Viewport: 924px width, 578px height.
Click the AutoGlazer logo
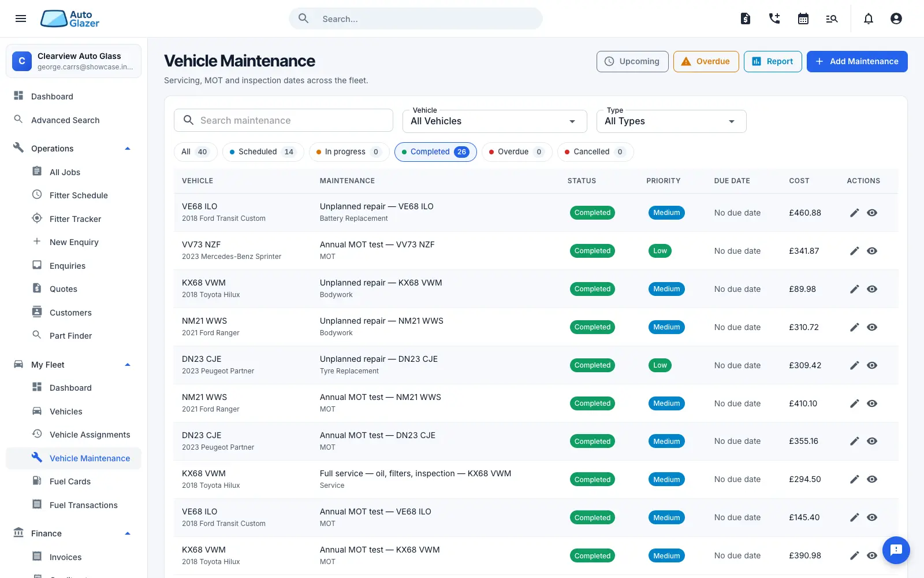70,18
